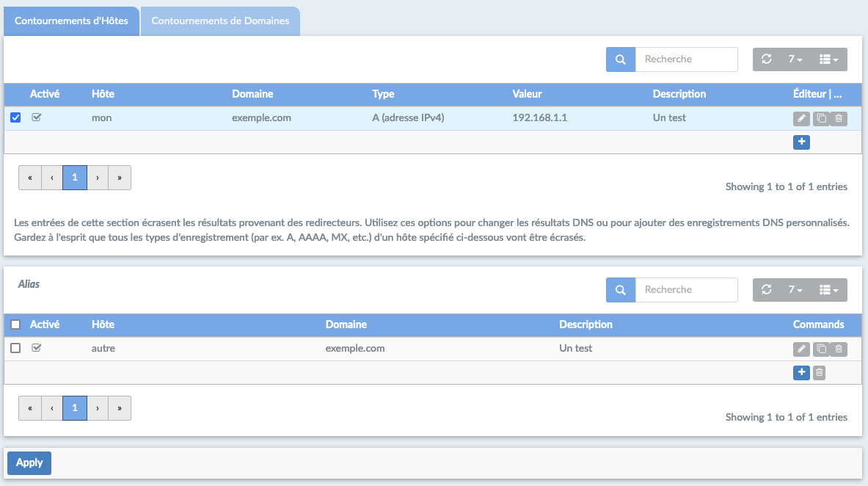The height and width of the screenshot is (486, 868).
Task: Open rows-per-page dropdown in Alias table
Action: [795, 290]
